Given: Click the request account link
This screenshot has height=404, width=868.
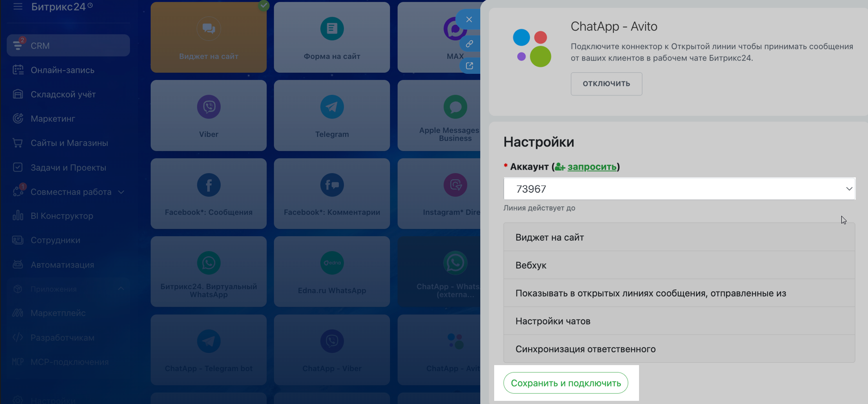Looking at the screenshot, I should [x=591, y=166].
